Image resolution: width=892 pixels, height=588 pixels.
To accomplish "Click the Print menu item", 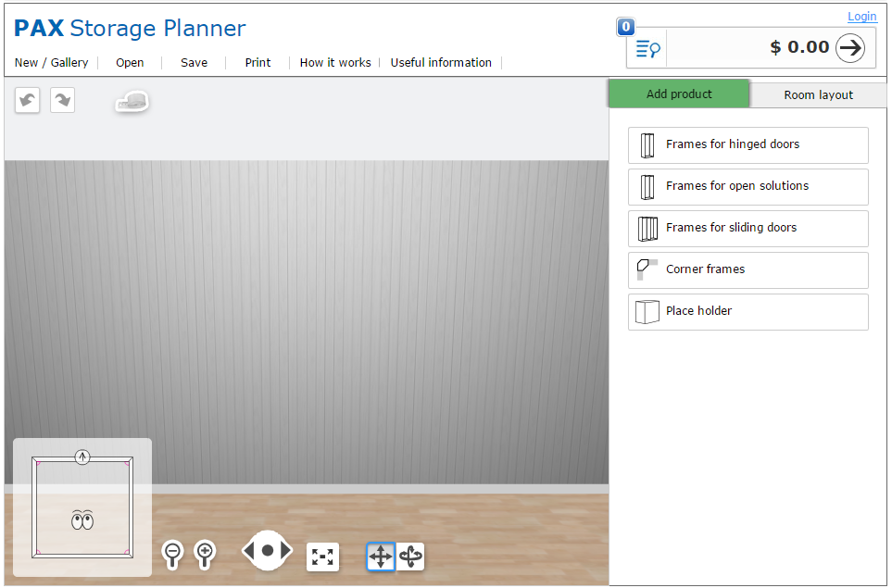I will point(258,63).
